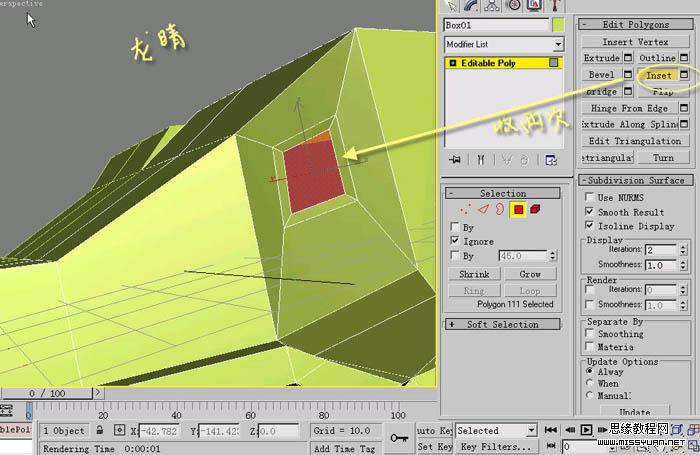
Task: Collapse the Subdivision Surface rollout
Action: click(635, 180)
